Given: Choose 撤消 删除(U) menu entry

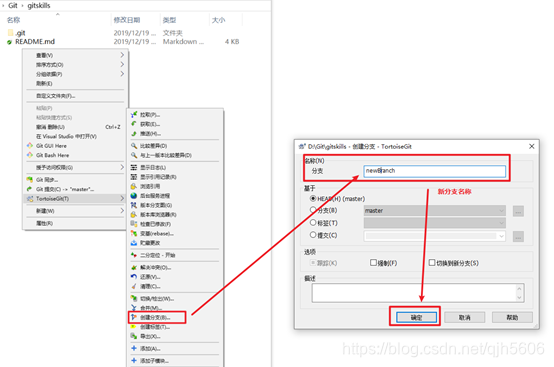Looking at the screenshot, I should [x=75, y=127].
